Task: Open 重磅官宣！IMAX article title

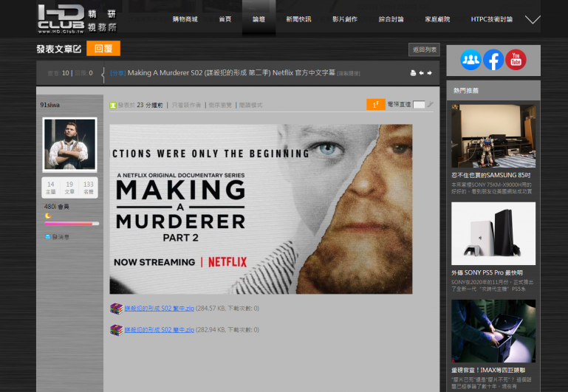Action: pos(488,370)
